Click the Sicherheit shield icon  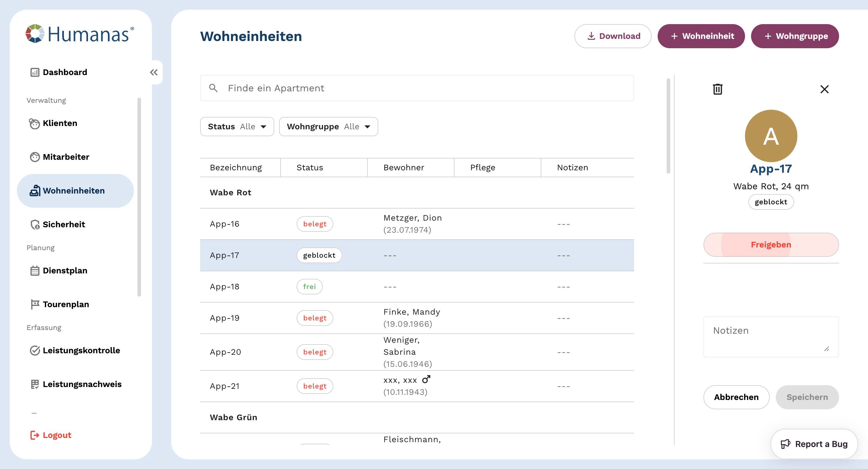(x=35, y=224)
